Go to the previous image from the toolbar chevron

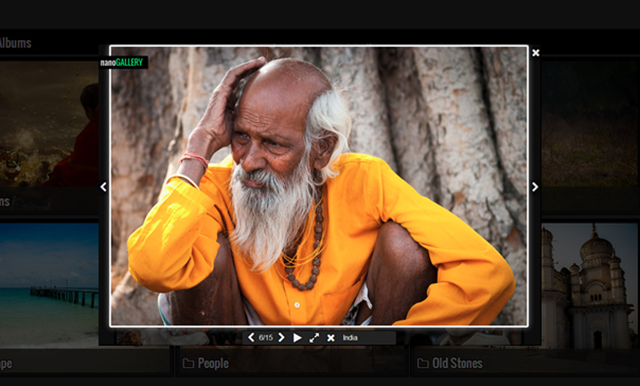pyautogui.click(x=251, y=337)
